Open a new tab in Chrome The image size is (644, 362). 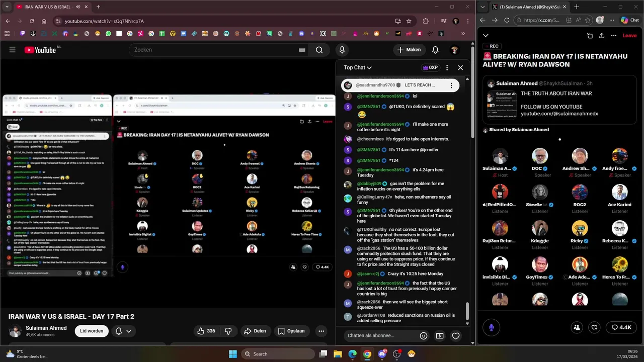[x=98, y=7]
